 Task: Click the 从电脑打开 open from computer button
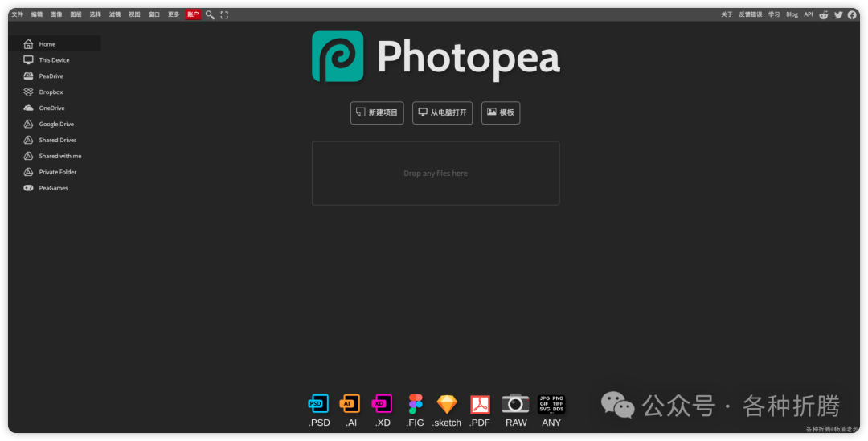pyautogui.click(x=442, y=113)
